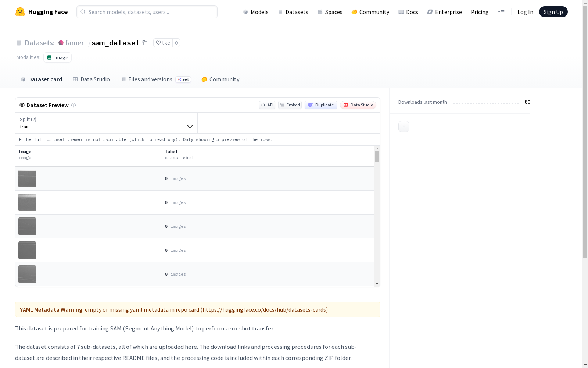Open the first row image thumbnail
This screenshot has width=588, height=368.
27,178
